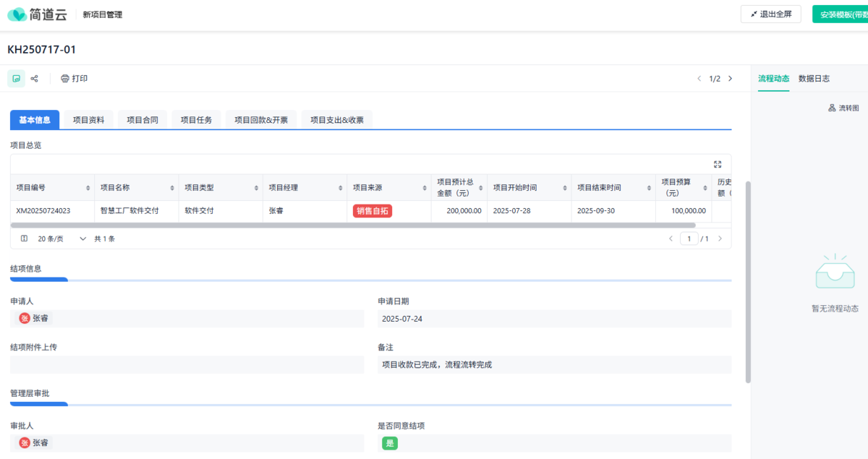Sort by 项目类型 column

pos(257,188)
